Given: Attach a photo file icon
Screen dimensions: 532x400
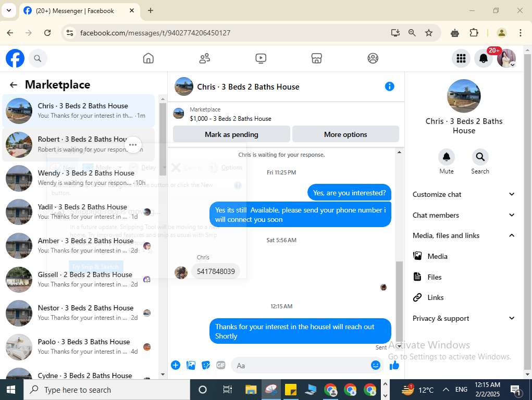Looking at the screenshot, I should pyautogui.click(x=191, y=366).
